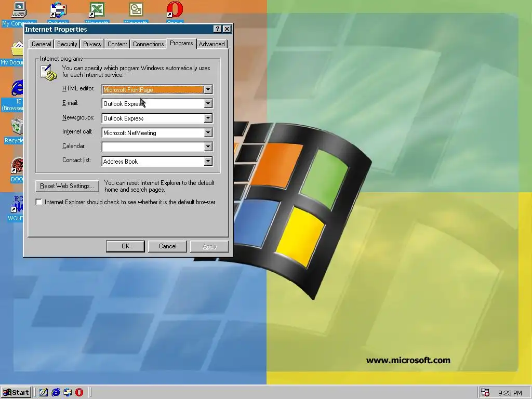
Task: Select the My Documents folder icon on the desktop
Action: [x=17, y=49]
